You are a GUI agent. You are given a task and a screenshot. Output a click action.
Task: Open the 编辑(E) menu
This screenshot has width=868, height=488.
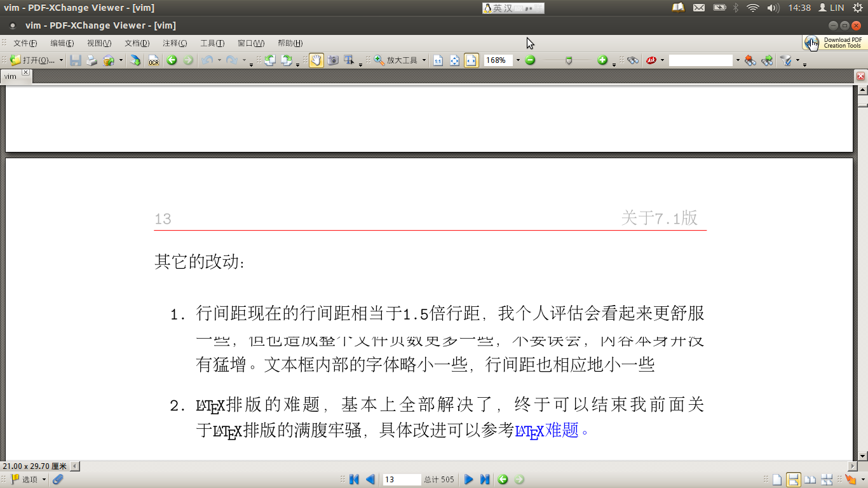pyautogui.click(x=62, y=43)
